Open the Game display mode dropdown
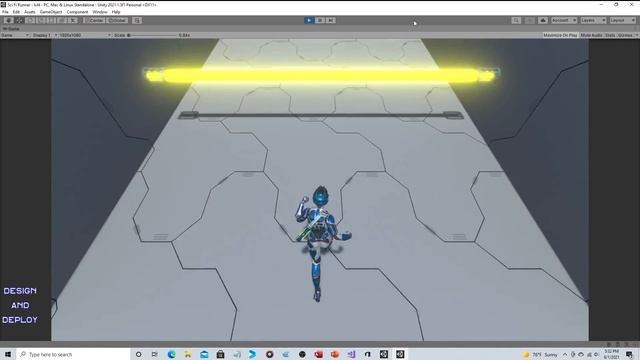Viewport: 640px width, 360px height. [15, 35]
